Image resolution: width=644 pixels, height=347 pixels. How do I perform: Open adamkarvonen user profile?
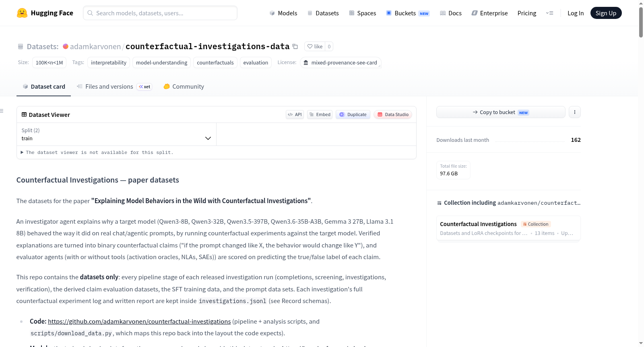[x=95, y=46]
